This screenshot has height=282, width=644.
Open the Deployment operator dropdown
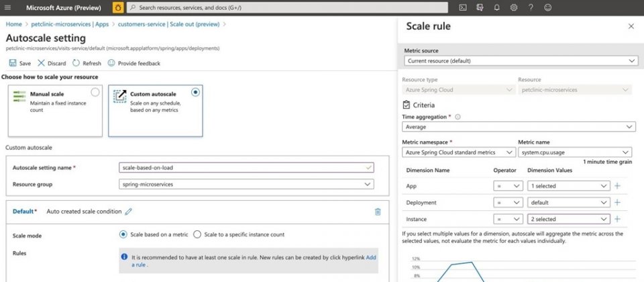coord(508,202)
